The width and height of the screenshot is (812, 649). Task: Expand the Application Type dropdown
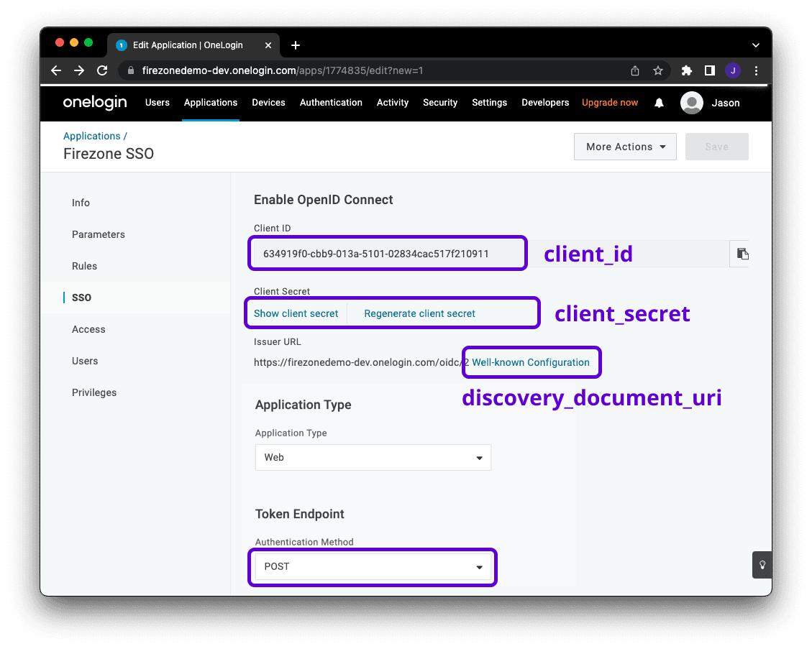click(x=373, y=457)
